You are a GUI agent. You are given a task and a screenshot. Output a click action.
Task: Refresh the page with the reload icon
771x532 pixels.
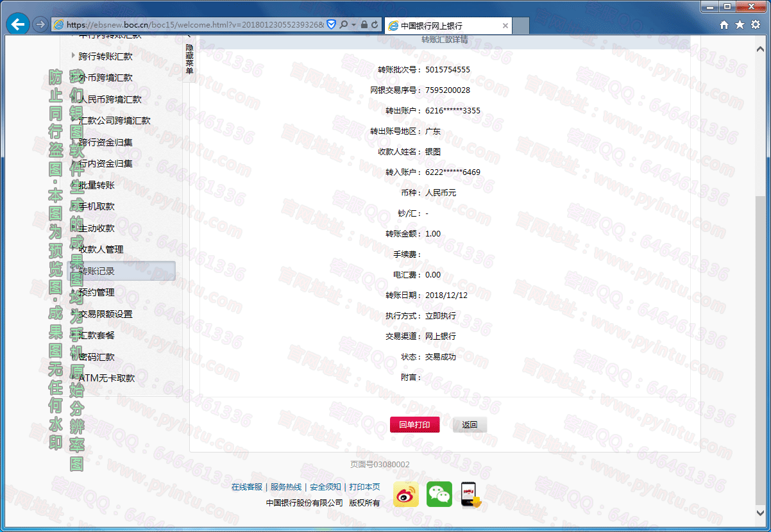375,25
